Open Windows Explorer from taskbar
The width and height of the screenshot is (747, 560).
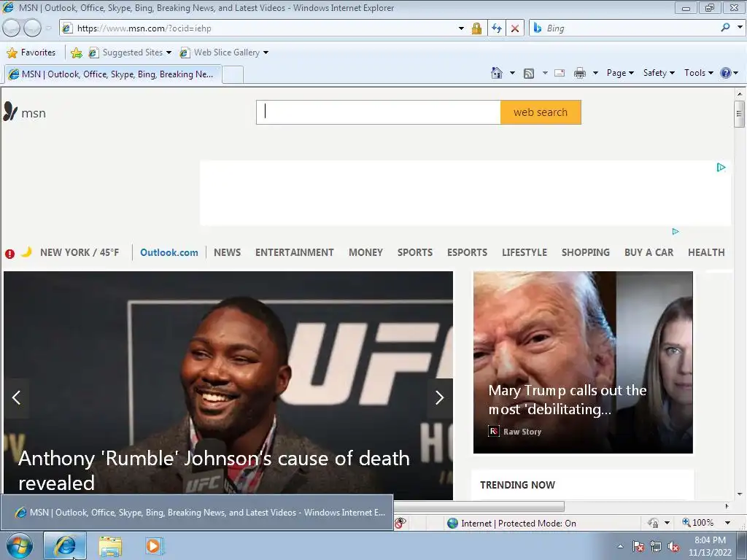click(110, 546)
